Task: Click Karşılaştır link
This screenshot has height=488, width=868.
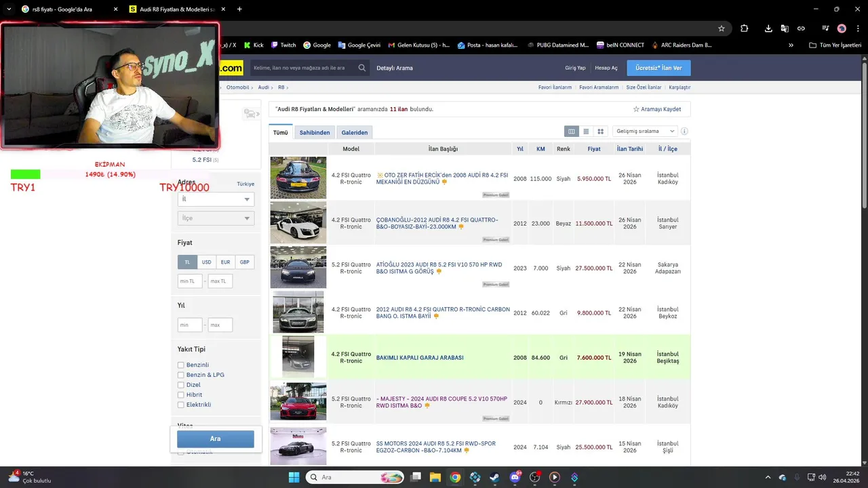Action: pos(679,87)
